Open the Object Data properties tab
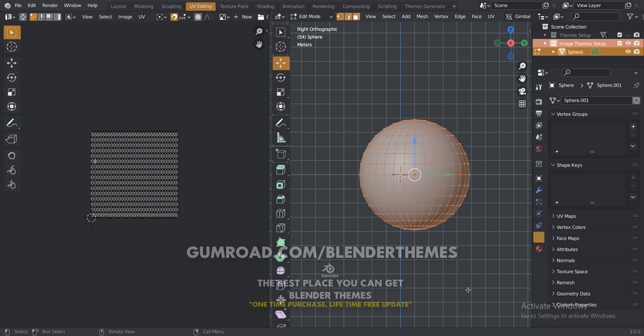 (539, 237)
